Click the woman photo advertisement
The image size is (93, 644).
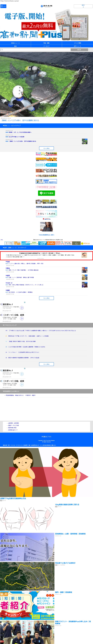pos(46,227)
